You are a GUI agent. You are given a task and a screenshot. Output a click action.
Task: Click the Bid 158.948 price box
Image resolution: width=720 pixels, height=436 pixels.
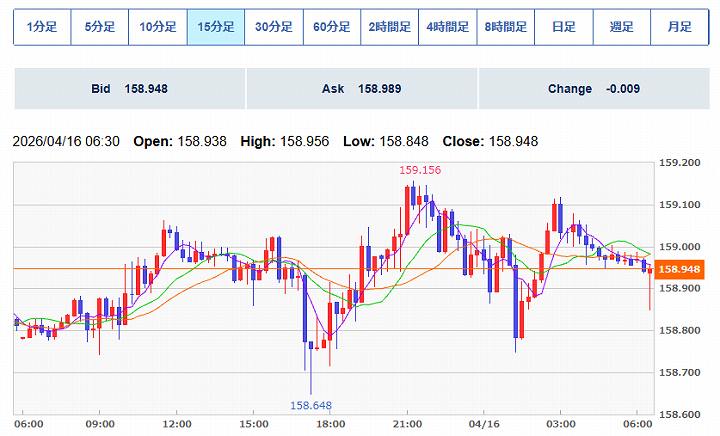tap(129, 89)
